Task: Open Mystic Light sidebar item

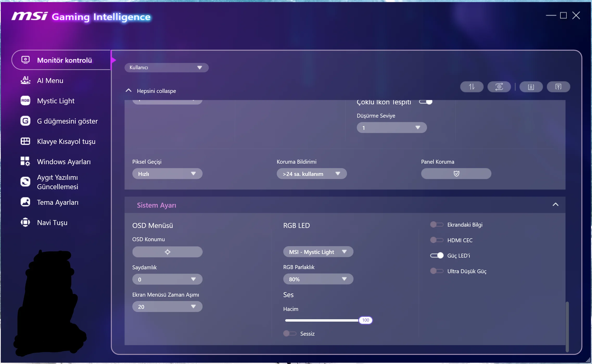Action: [56, 101]
